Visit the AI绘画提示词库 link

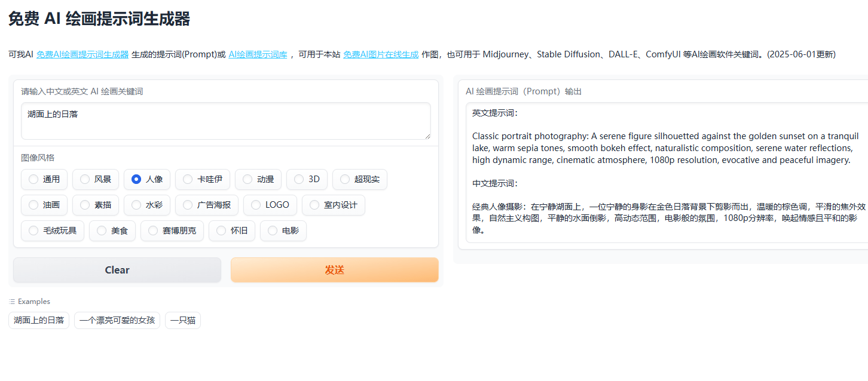(258, 54)
